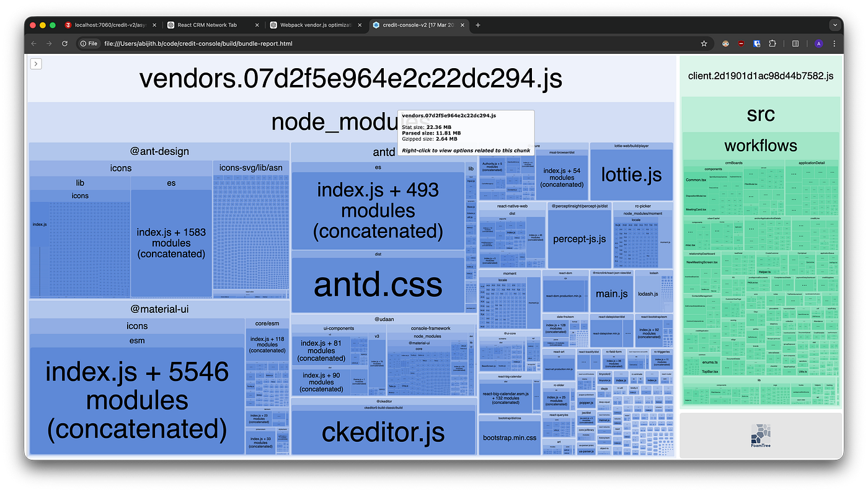868x492 pixels.
Task: Click the FoamTree logo
Action: [761, 436]
